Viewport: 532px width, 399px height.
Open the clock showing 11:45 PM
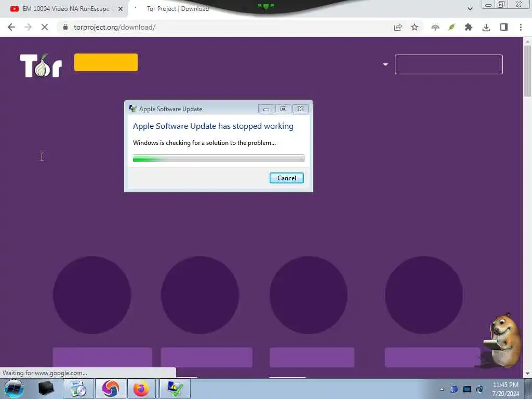[x=506, y=389]
